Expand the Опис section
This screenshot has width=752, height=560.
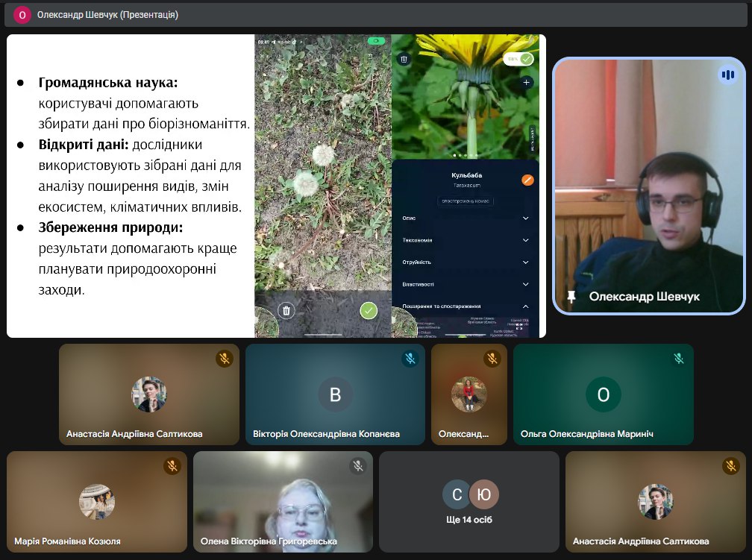point(525,218)
